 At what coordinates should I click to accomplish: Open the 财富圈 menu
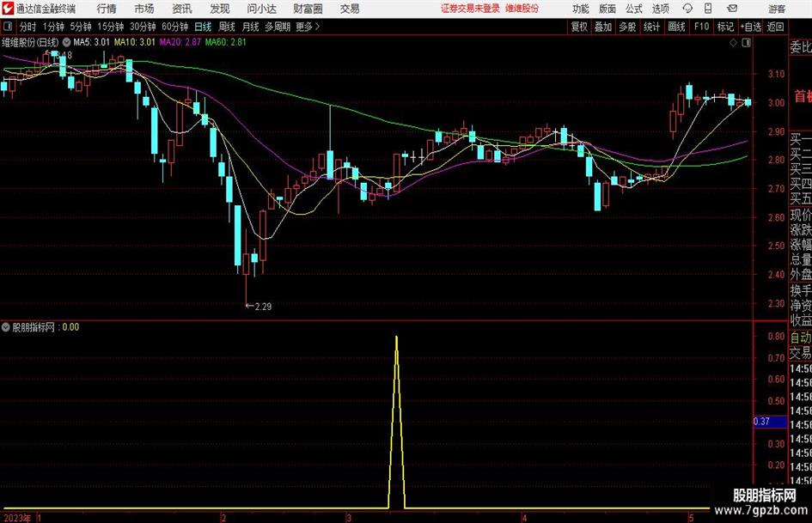click(308, 9)
